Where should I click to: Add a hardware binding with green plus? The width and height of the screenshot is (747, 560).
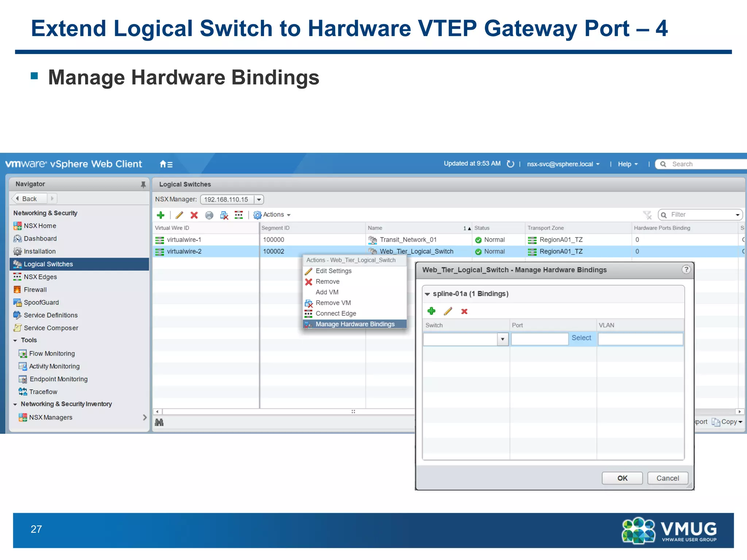[x=431, y=311]
